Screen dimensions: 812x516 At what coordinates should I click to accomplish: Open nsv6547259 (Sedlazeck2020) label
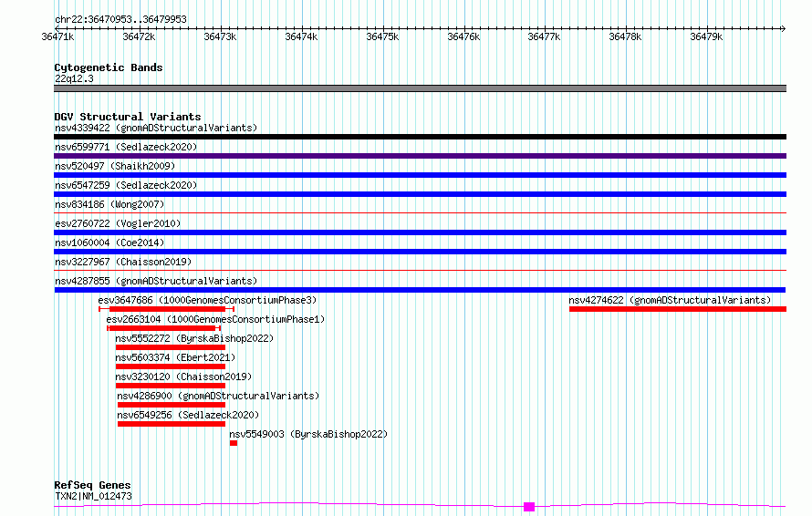[126, 185]
